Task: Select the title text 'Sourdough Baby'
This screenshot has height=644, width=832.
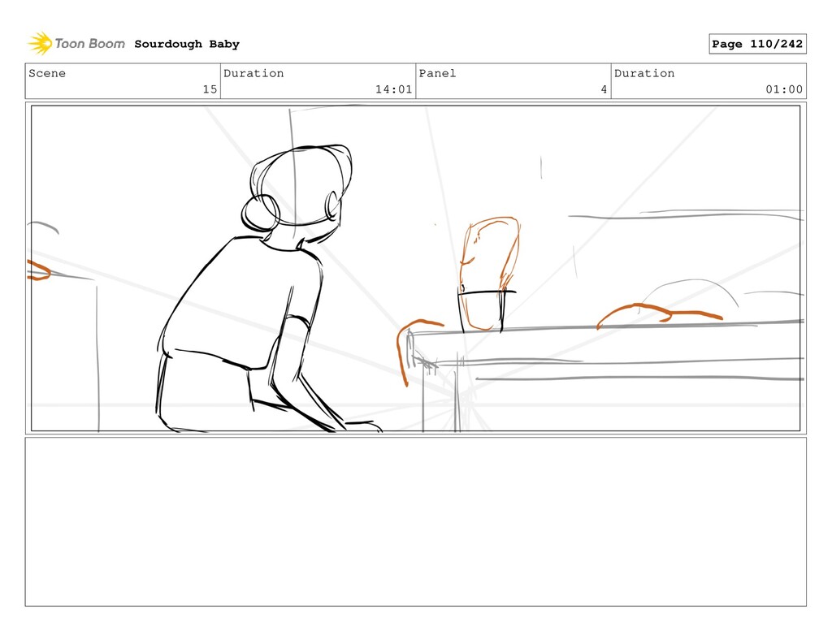Action: click(187, 44)
